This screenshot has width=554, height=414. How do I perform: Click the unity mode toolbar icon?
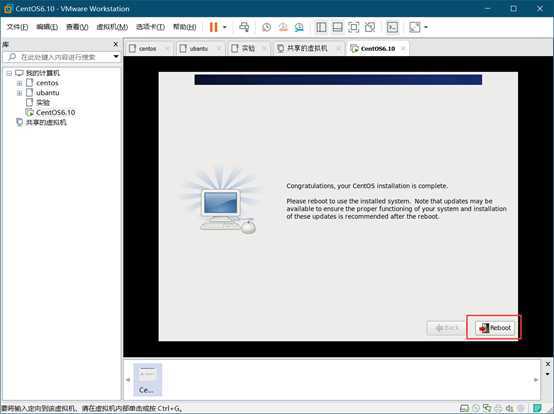(x=370, y=27)
